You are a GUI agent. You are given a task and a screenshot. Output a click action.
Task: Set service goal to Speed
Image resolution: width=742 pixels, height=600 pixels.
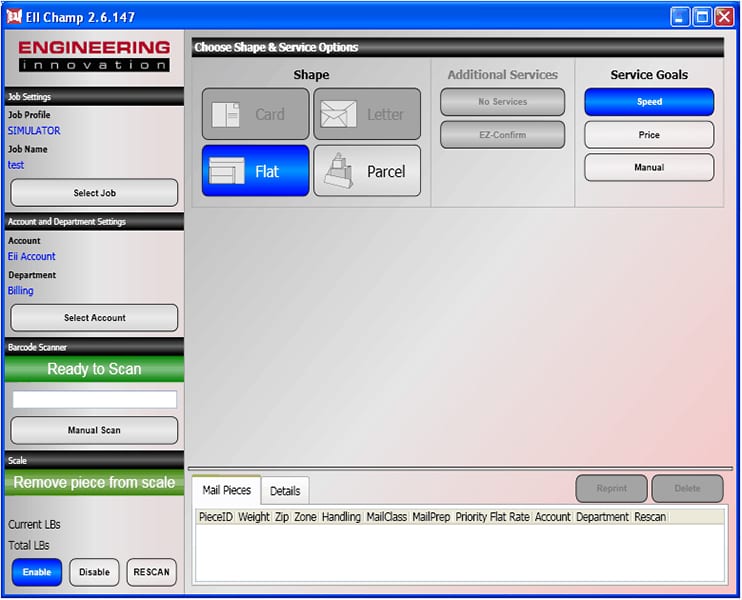(649, 102)
